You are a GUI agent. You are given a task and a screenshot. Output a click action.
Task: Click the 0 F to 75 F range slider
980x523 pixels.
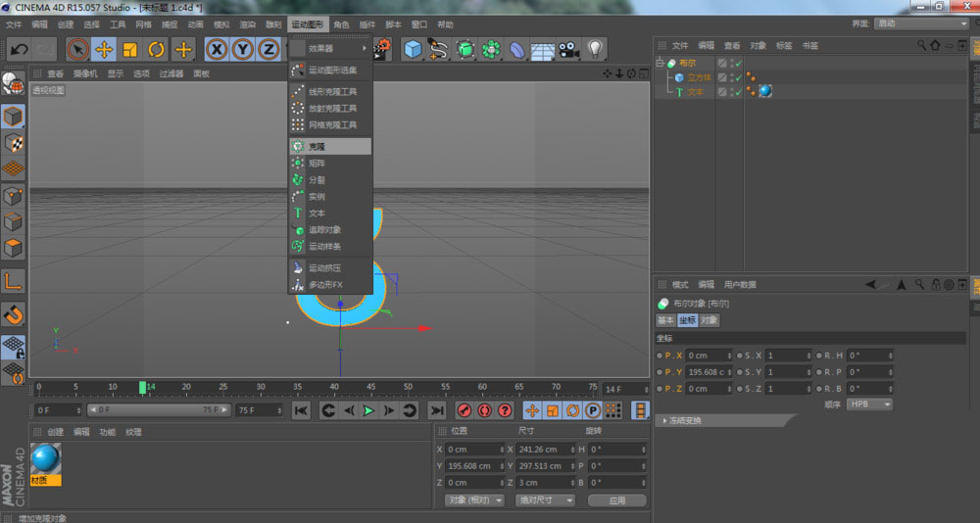tap(160, 410)
